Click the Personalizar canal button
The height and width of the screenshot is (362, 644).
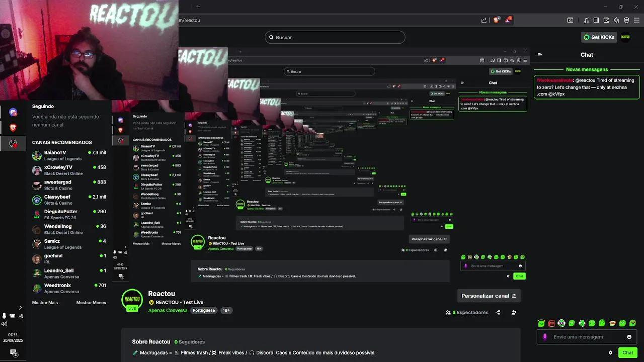click(489, 296)
